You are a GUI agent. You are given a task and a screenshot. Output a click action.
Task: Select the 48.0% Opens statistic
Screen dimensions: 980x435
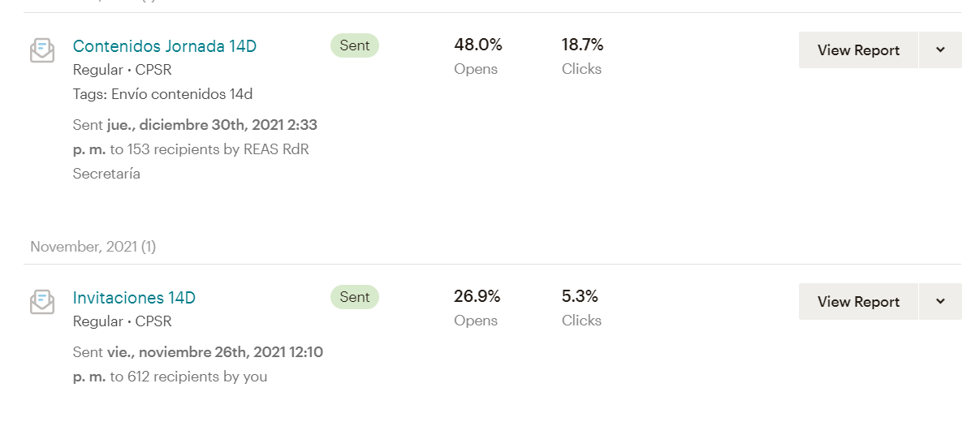477,45
